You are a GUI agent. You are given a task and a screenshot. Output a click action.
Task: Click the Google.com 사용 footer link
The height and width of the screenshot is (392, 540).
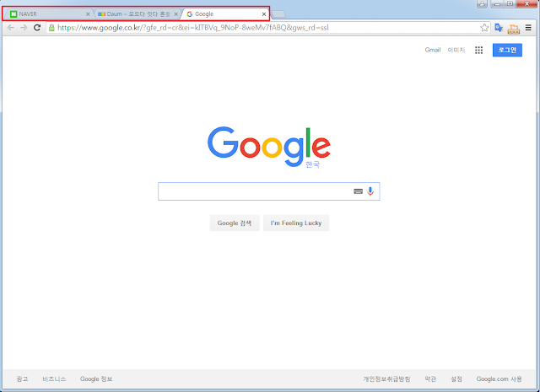click(x=499, y=379)
